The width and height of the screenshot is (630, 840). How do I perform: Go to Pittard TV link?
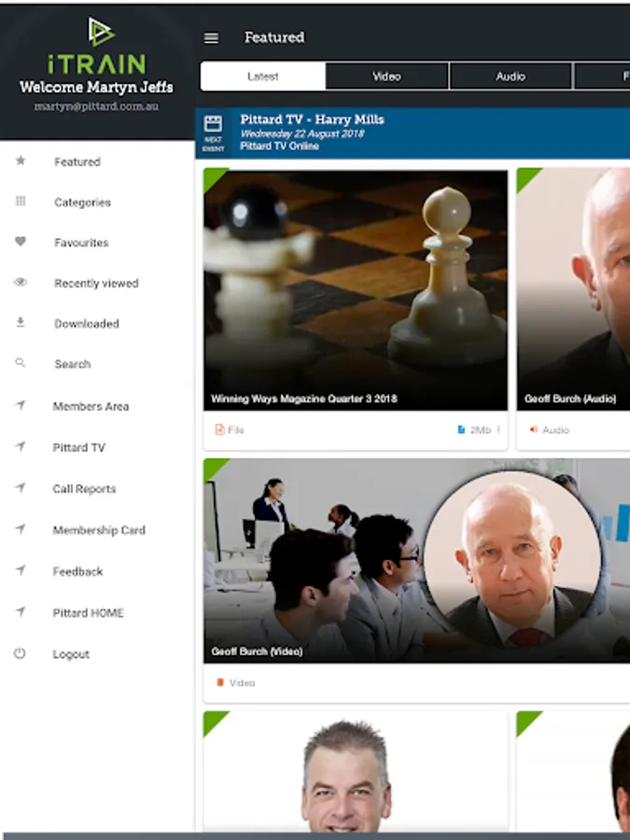[x=78, y=447]
